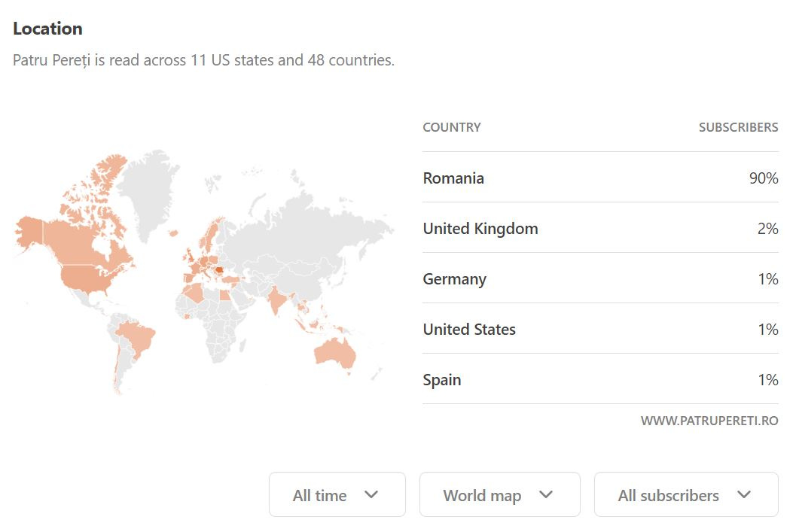
Task: Open the All subscribers dropdown
Action: coord(686,494)
